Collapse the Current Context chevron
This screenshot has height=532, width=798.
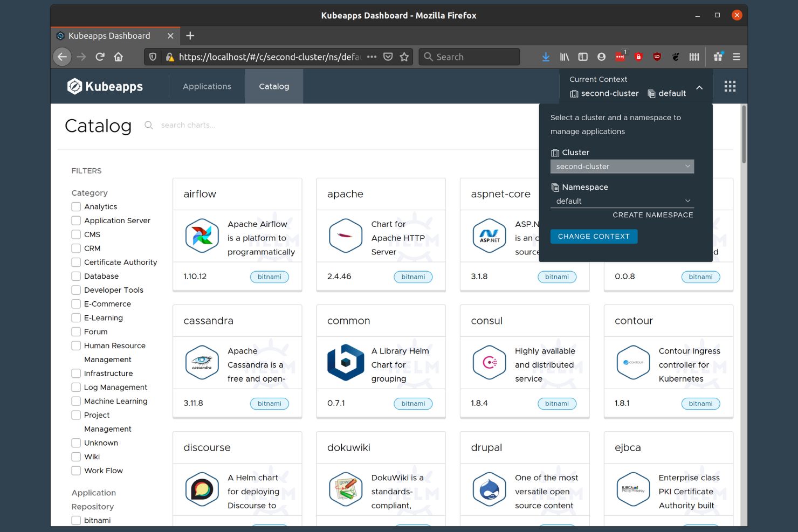tap(699, 87)
